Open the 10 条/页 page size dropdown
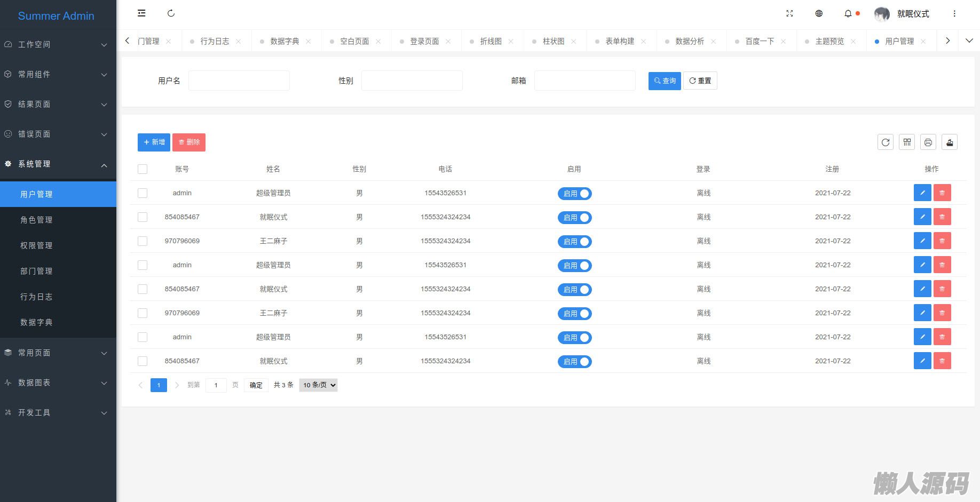980x502 pixels. (319, 385)
